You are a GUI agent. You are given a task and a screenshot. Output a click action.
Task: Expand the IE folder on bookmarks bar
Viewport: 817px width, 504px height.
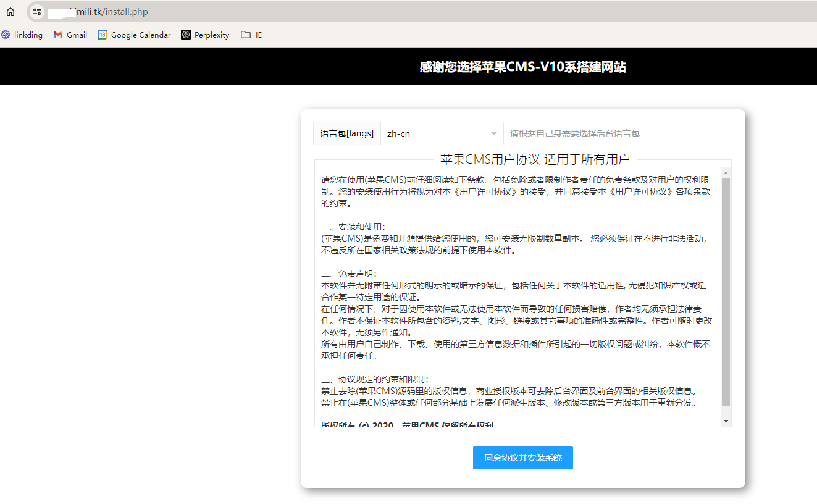coord(251,35)
